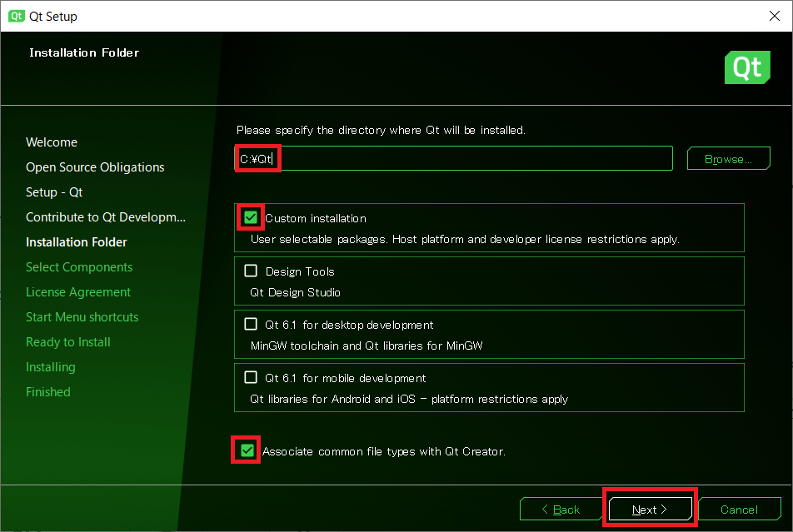Click the Qt Design Studio description
The width and height of the screenshot is (793, 532).
coord(296,292)
